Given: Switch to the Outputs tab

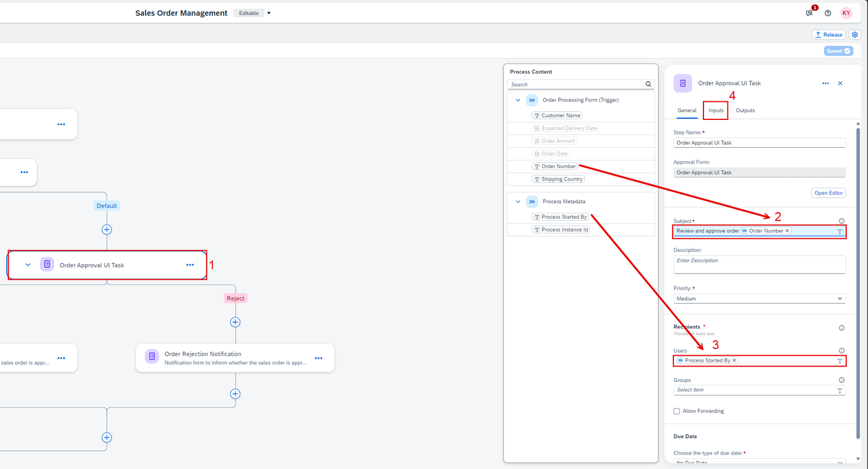Looking at the screenshot, I should pyautogui.click(x=745, y=110).
